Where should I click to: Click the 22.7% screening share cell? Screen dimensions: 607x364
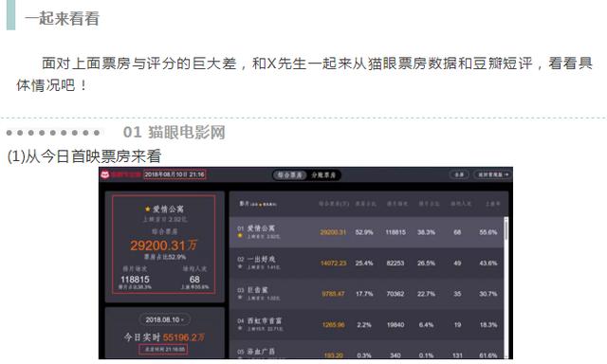(x=426, y=294)
